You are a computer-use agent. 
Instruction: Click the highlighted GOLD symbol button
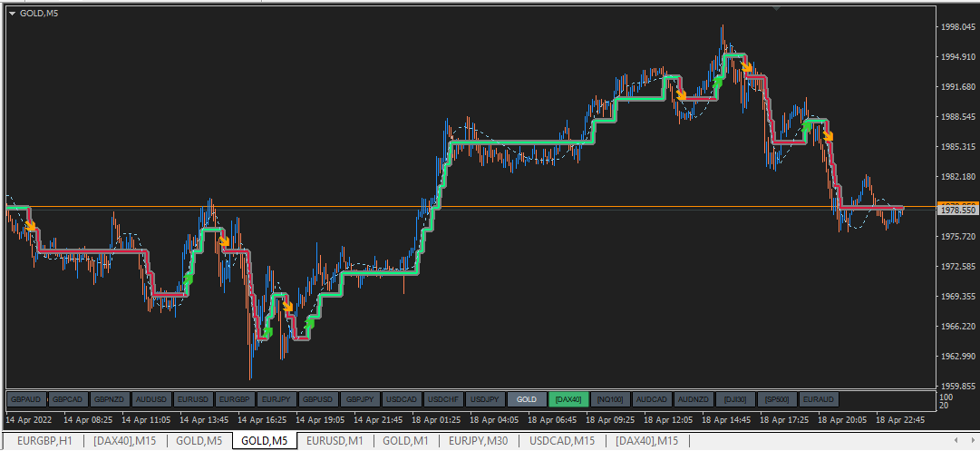click(x=527, y=399)
